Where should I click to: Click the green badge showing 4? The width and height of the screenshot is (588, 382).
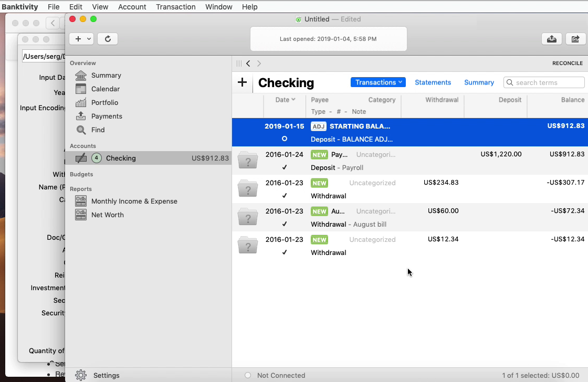(x=97, y=158)
